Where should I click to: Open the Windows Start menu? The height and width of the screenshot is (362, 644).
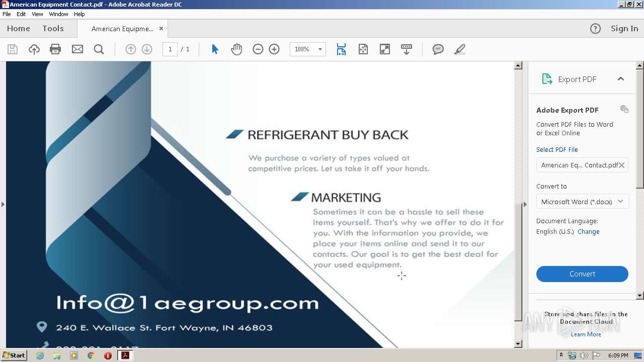coord(14,355)
